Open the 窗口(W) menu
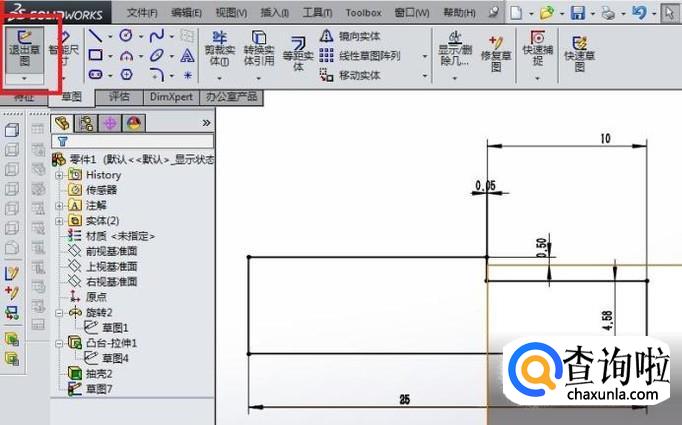Image resolution: width=682 pixels, height=425 pixels. (412, 13)
